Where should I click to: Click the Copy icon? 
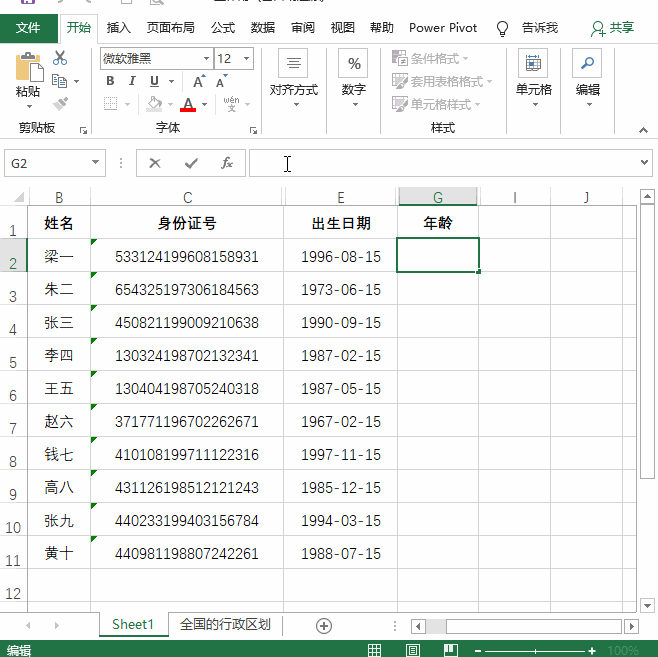(59, 81)
